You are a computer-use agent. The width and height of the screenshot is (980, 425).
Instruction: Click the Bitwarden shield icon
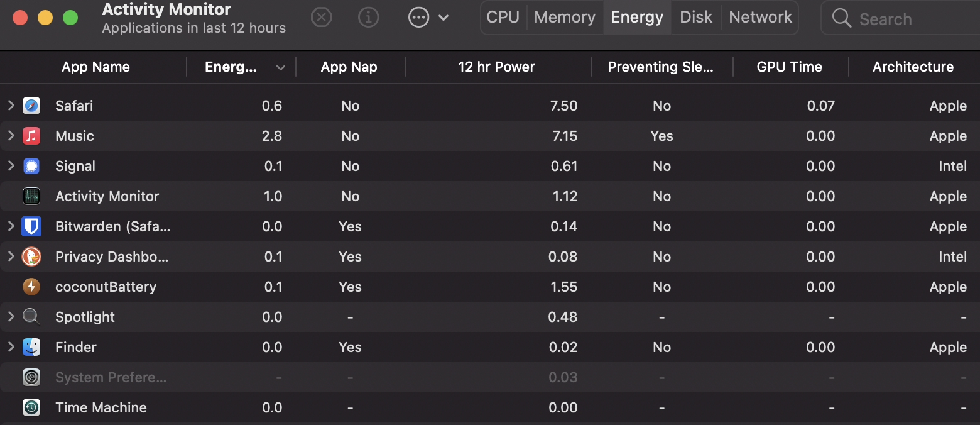pos(31,226)
